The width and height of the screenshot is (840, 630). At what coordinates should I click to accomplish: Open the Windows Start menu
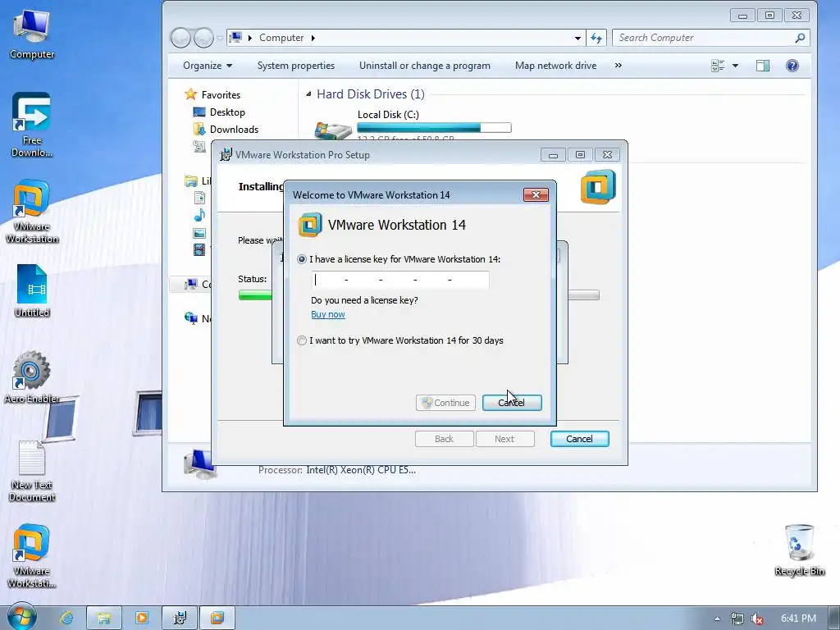tap(21, 617)
